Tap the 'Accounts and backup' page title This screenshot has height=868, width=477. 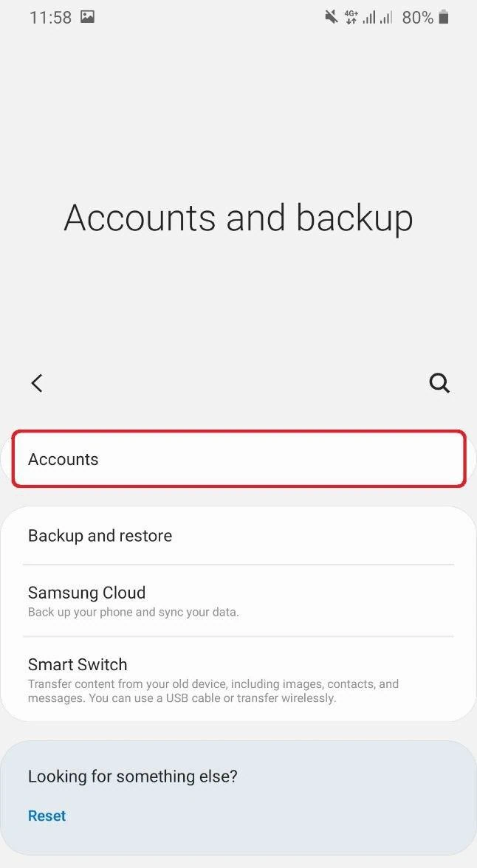coord(238,218)
